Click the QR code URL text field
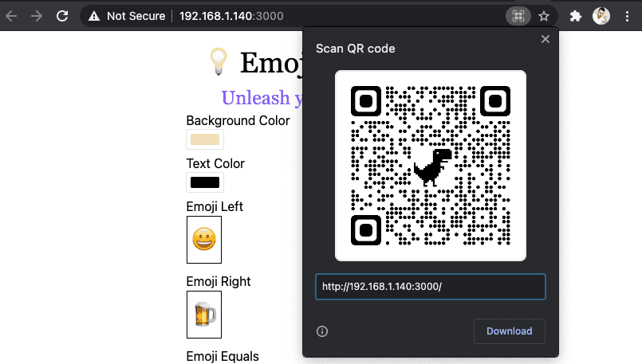The image size is (642, 364). click(431, 287)
